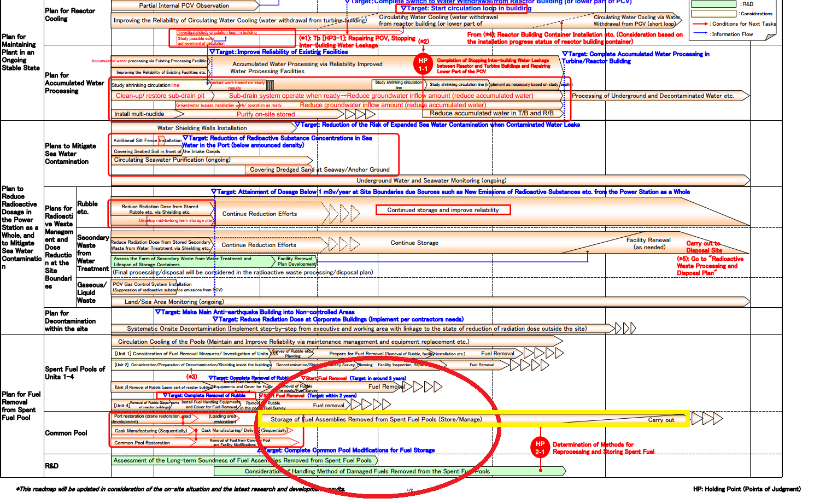The image size is (814, 504).
Task: Select 'Reduce accumulated water in T/B and R/B'
Action: [491, 114]
